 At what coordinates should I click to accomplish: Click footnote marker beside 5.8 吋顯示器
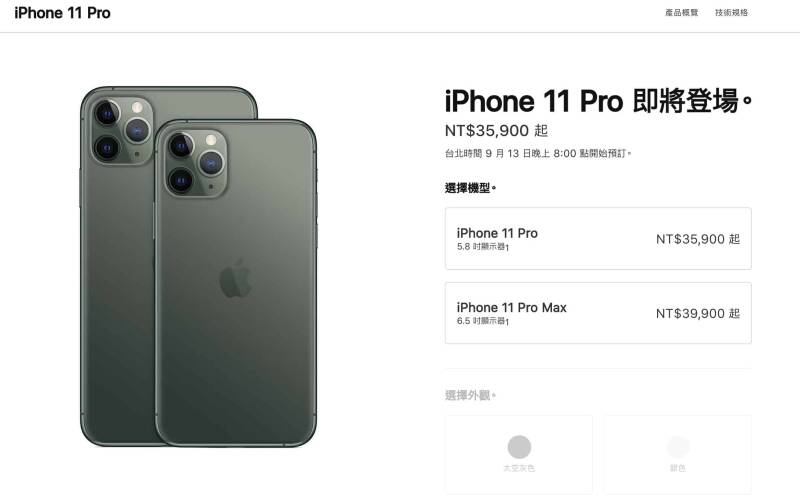click(507, 248)
